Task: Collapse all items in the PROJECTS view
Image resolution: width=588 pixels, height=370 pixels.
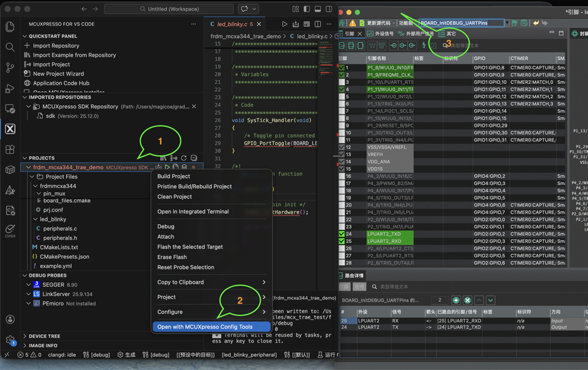Action: 194,158
